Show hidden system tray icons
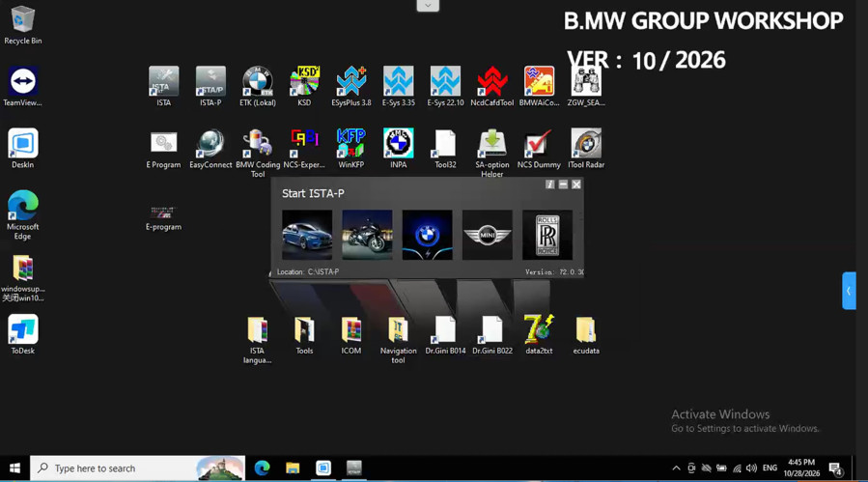This screenshot has width=868, height=482. 676,468
